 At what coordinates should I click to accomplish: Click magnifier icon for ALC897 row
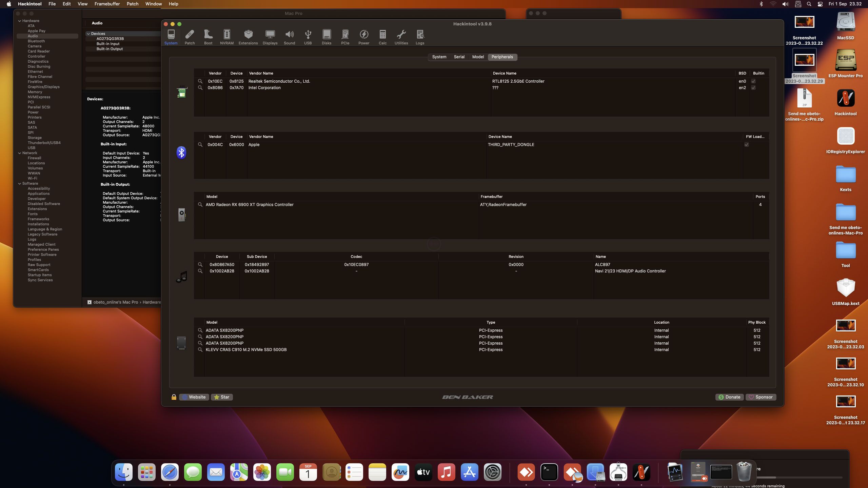(x=200, y=264)
